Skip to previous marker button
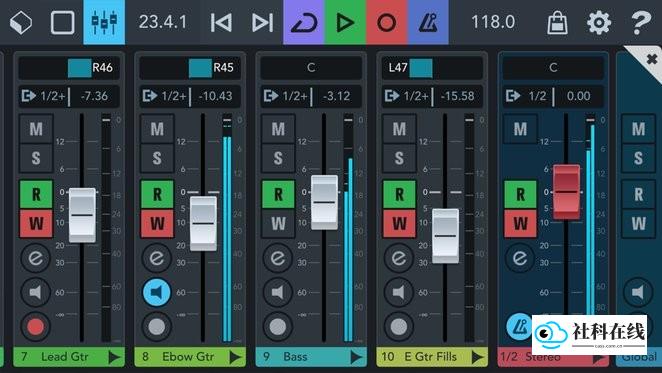 221,22
